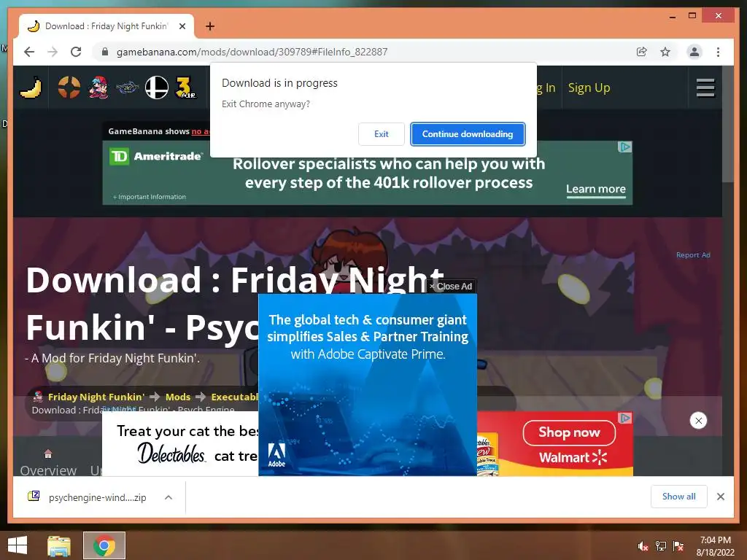The height and width of the screenshot is (560, 747).
Task: Open the fourth game icon with wings logo
Action: pyautogui.click(x=127, y=87)
